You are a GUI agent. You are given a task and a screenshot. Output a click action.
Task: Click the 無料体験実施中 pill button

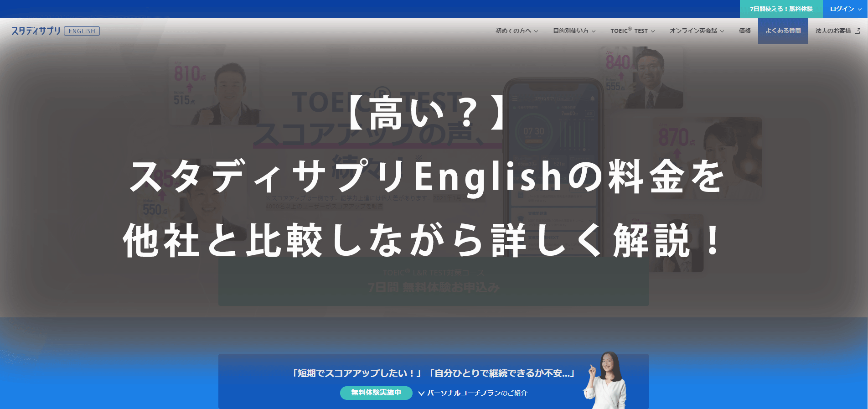[x=376, y=393]
